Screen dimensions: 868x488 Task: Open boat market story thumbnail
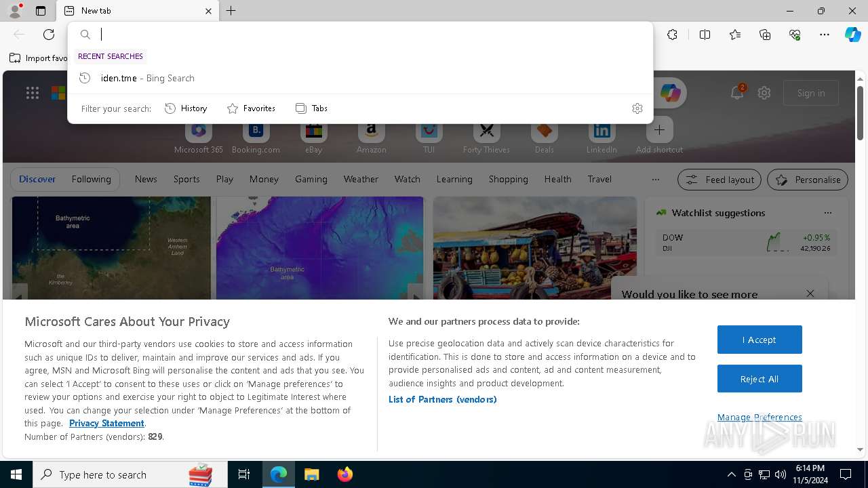[x=534, y=248]
